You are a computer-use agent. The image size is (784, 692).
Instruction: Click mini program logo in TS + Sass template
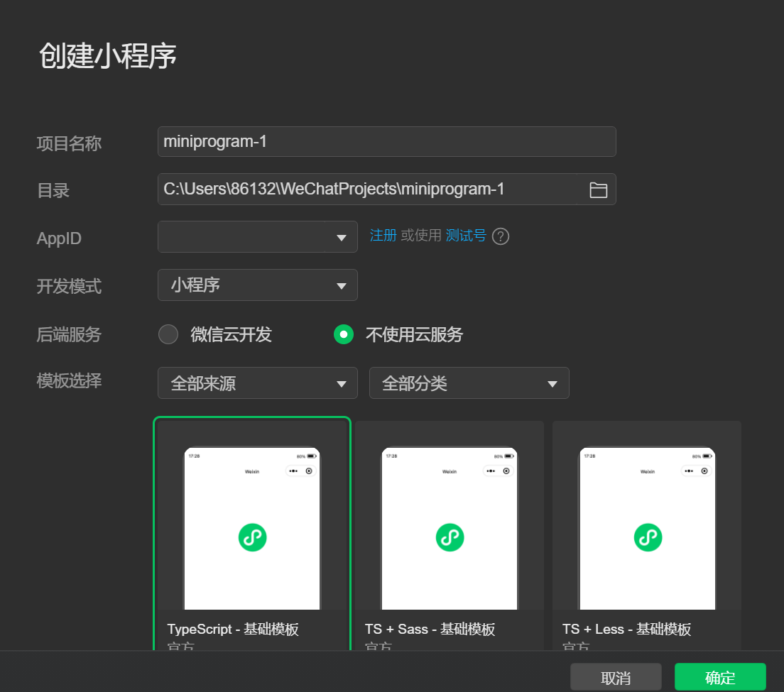[x=450, y=537]
